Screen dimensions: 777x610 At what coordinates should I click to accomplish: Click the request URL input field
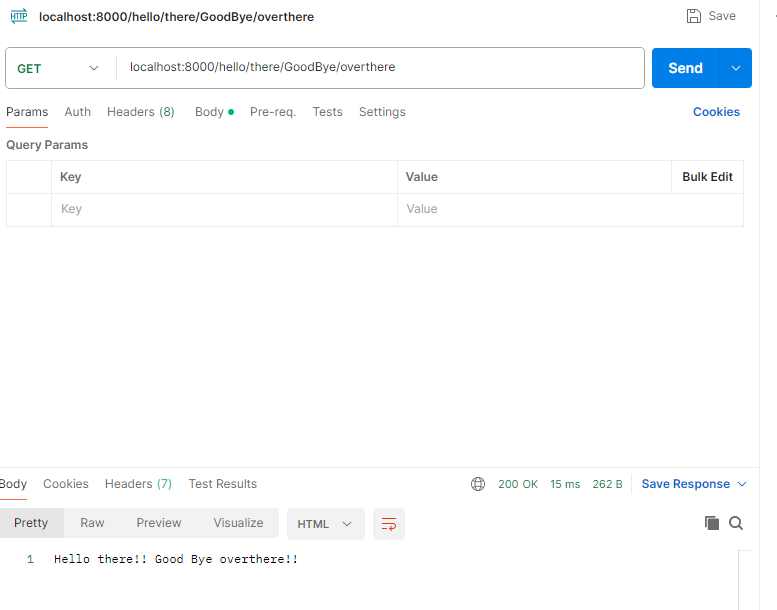coord(380,67)
